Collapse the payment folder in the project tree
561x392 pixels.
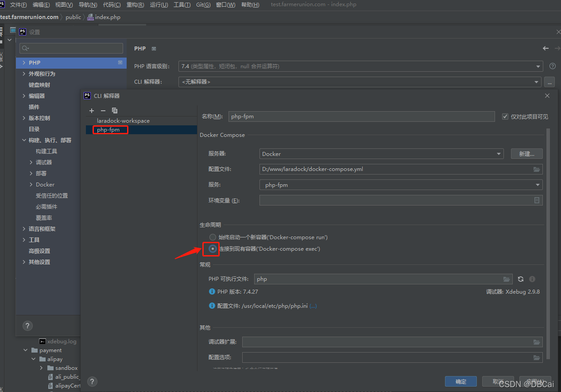pyautogui.click(x=26, y=350)
